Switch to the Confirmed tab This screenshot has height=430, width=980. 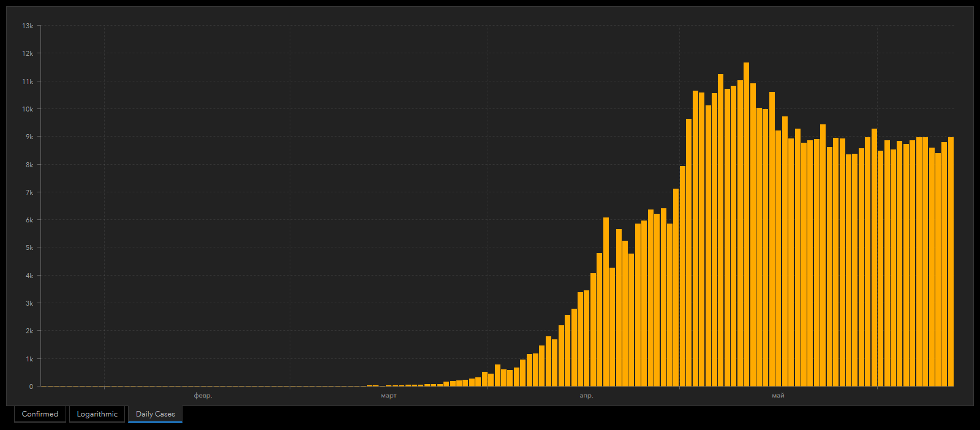(40, 414)
